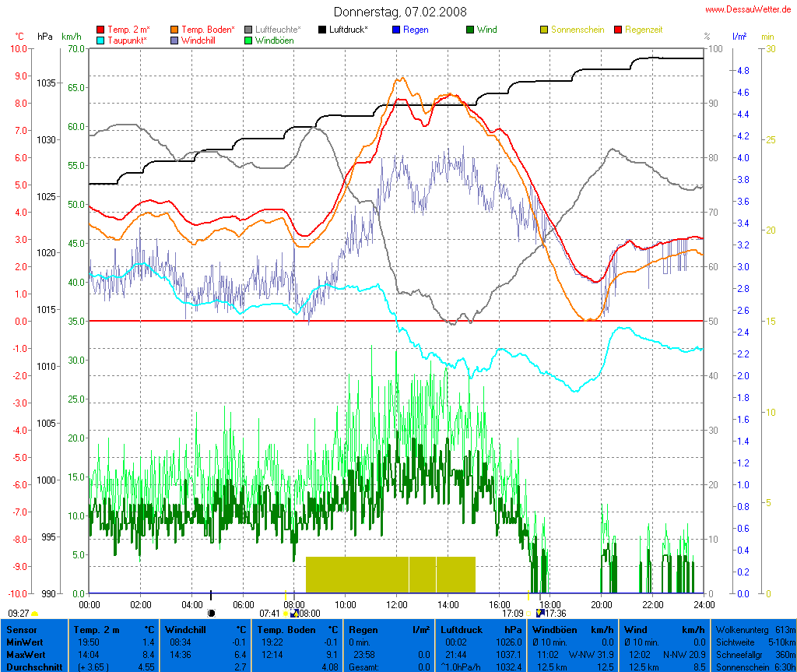Click the bright green Windböen legend swatch
The image size is (797, 672).
[x=248, y=40]
